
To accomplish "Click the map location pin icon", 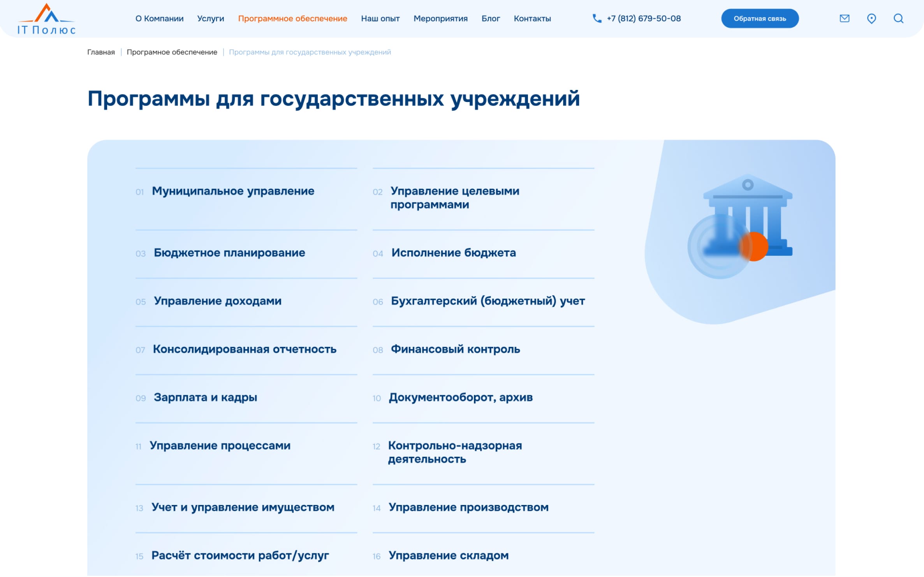I will [x=871, y=18].
